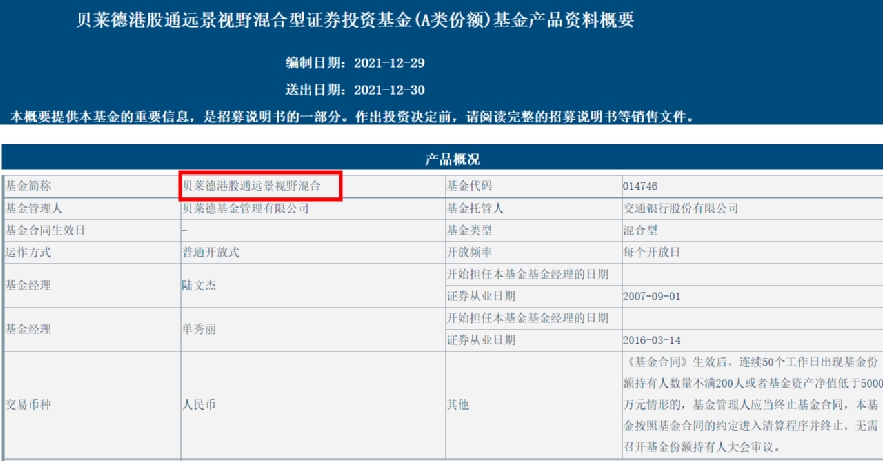Click the 基金托管人 label cell

[533, 208]
